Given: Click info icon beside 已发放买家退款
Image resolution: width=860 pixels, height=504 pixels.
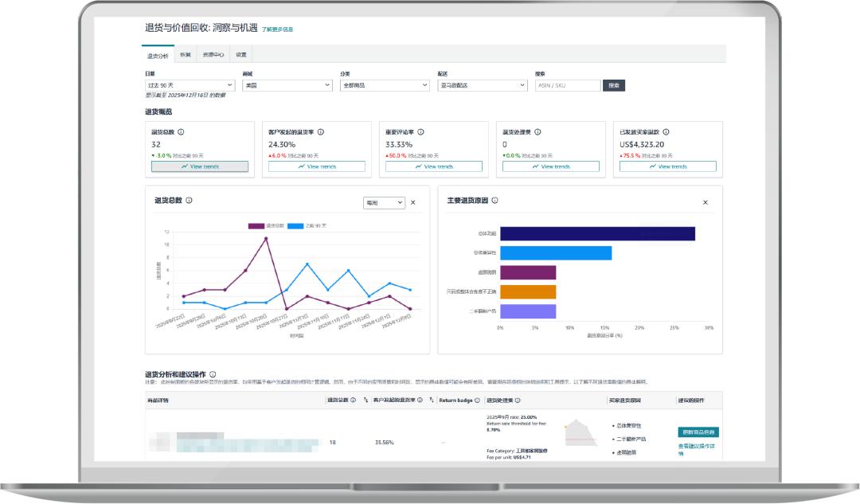Looking at the screenshot, I should pyautogui.click(x=666, y=132).
